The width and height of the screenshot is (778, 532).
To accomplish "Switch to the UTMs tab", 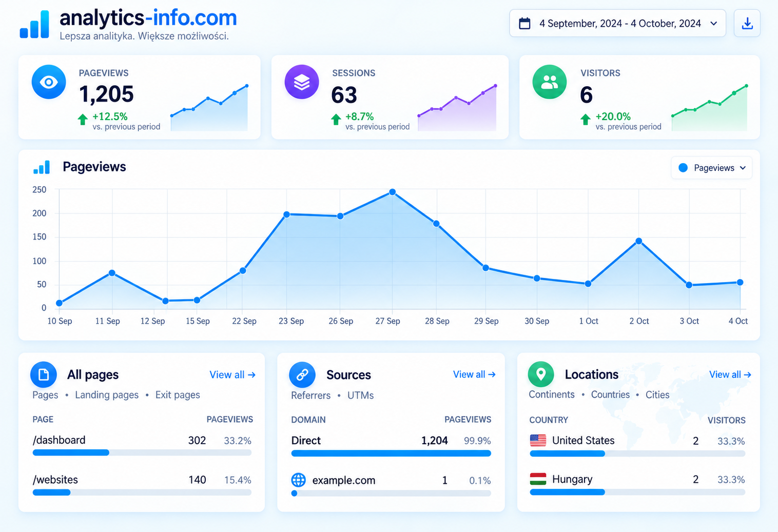I will pos(360,396).
